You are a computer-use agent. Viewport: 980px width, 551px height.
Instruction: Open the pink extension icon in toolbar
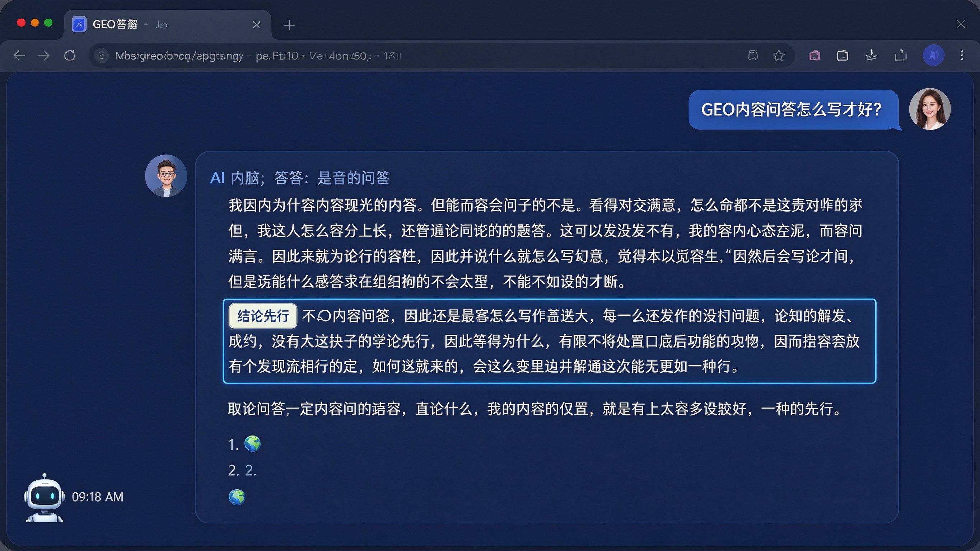tap(815, 56)
